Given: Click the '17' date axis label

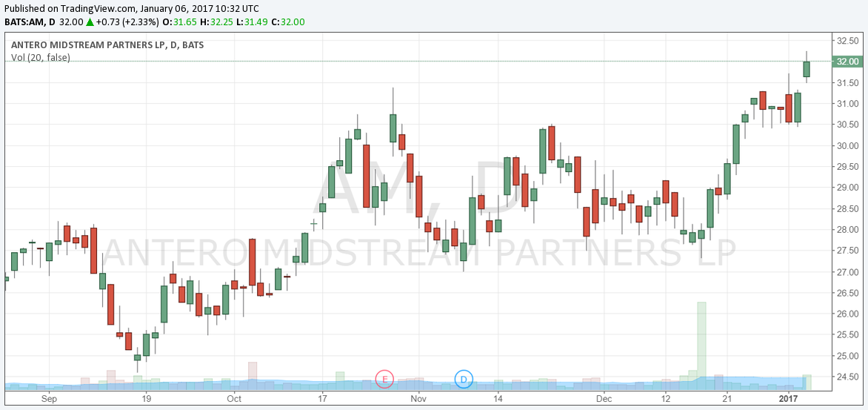Looking at the screenshot, I should [324, 398].
